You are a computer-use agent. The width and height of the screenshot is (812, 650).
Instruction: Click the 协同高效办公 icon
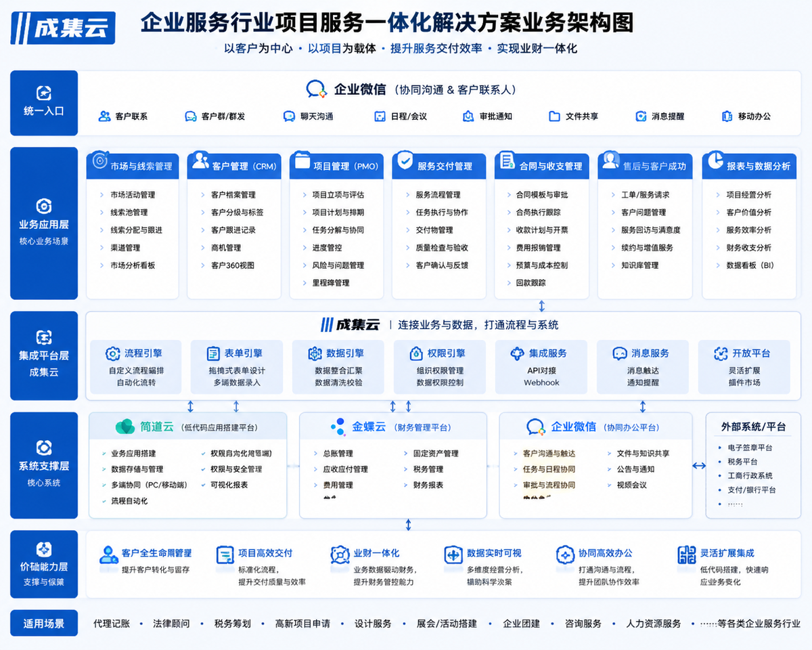click(565, 555)
